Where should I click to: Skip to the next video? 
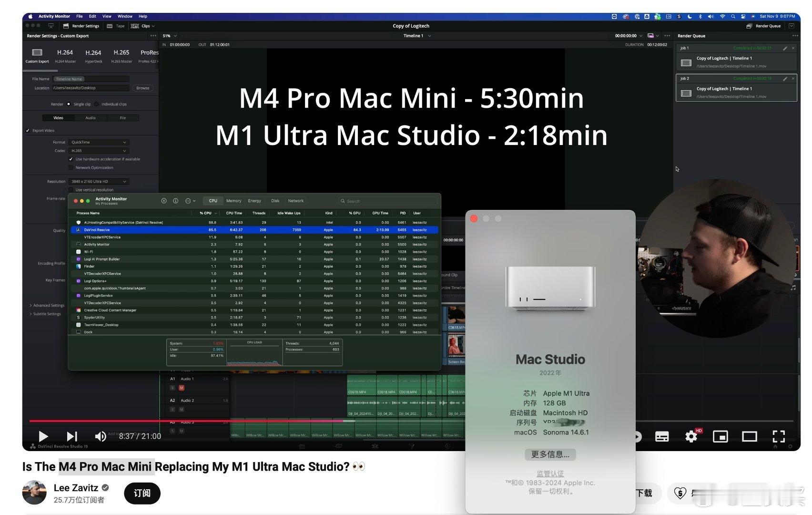[72, 436]
